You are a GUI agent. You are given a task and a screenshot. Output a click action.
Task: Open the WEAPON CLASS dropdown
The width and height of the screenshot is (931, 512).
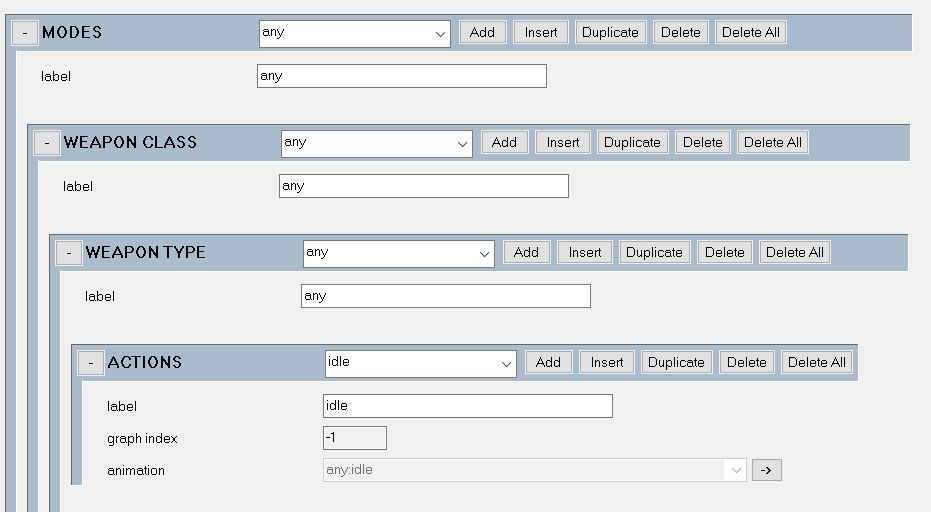pyautogui.click(x=376, y=143)
